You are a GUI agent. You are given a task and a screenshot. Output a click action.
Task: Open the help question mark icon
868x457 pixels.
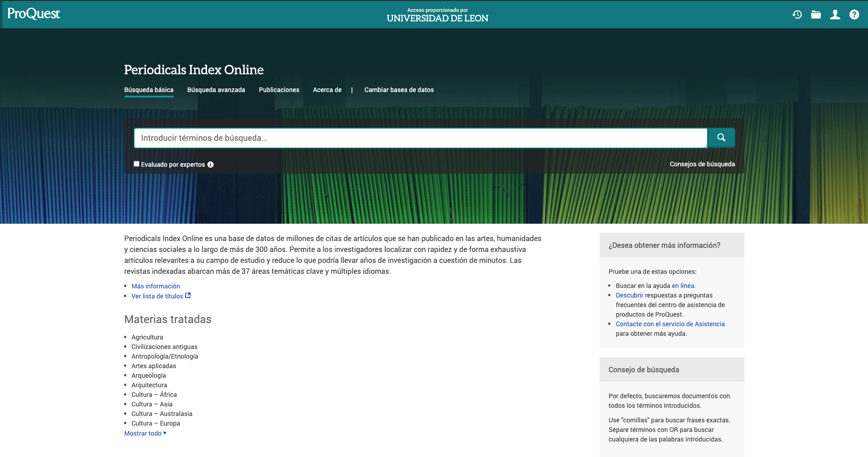(854, 15)
